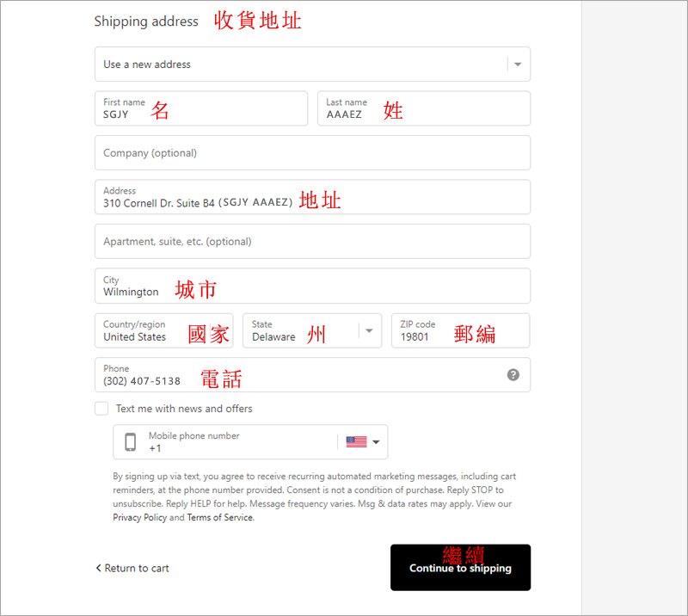
Task: Enable 'Text me with news and offers'
Action: pyautogui.click(x=102, y=409)
